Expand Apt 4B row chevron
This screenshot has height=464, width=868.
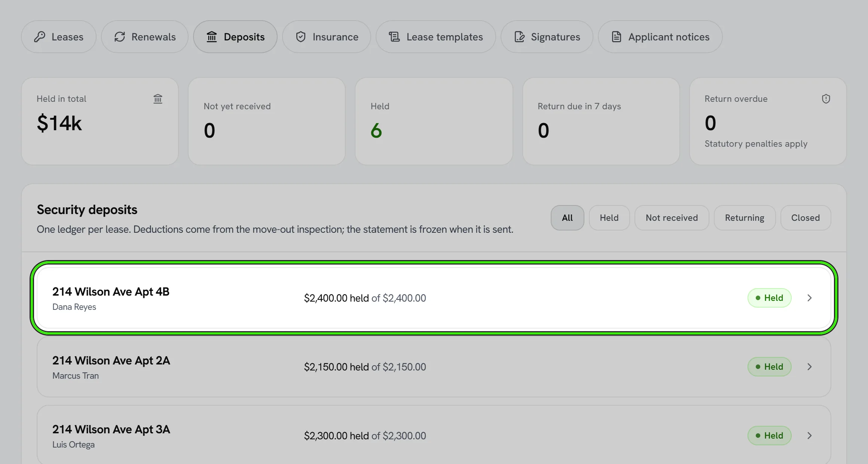point(809,298)
